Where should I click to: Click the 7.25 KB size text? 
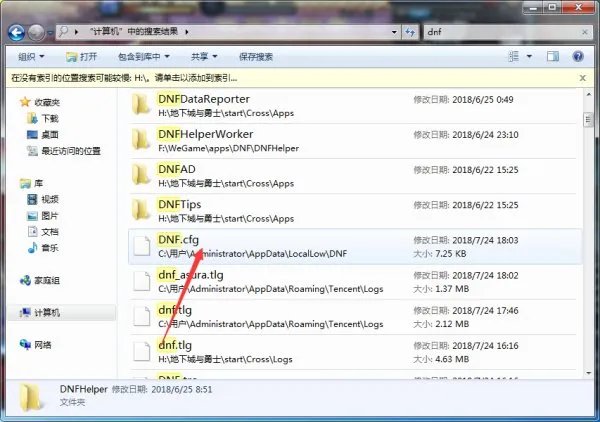pyautogui.click(x=451, y=254)
